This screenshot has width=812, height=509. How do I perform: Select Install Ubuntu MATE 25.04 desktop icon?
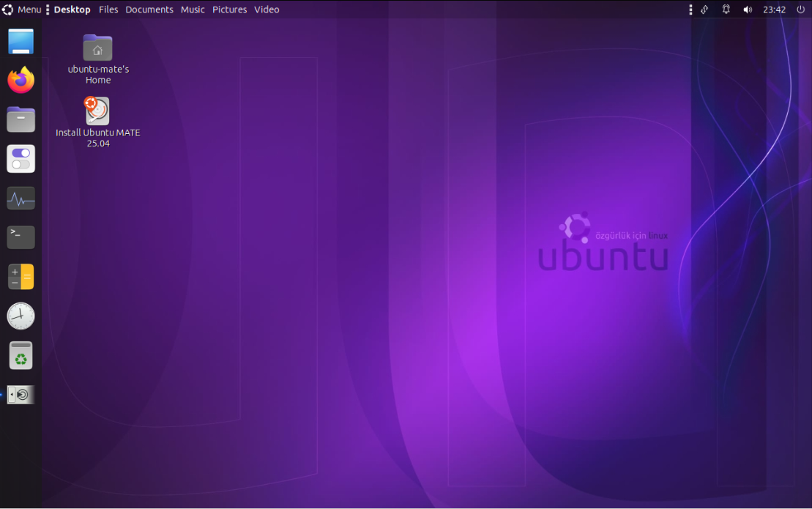98,122
